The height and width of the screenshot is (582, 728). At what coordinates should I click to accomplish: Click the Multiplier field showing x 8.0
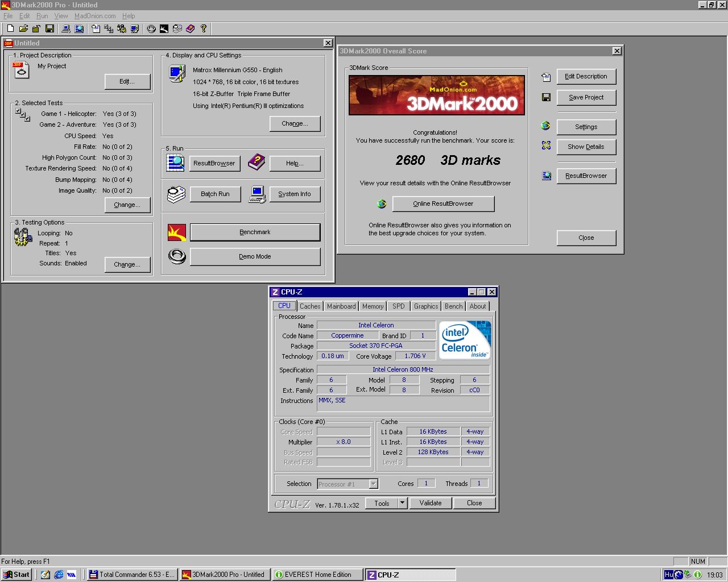click(x=344, y=442)
